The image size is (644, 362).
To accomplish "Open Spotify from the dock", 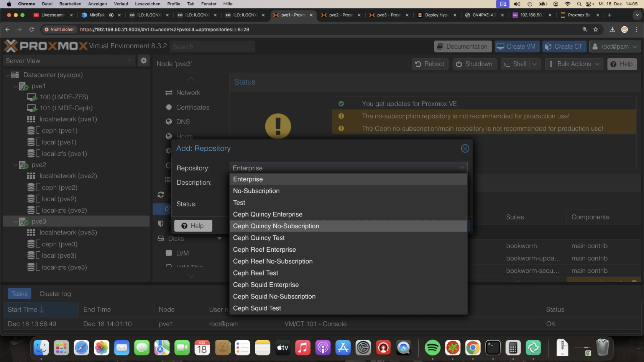I will [432, 348].
